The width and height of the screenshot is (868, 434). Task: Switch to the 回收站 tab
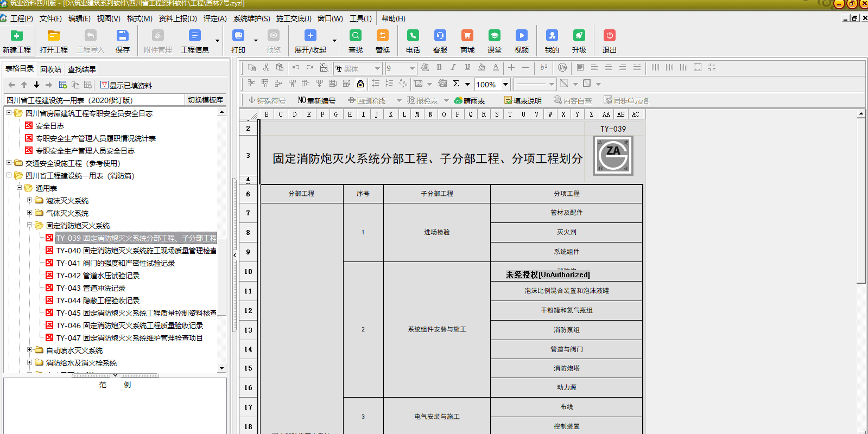coord(50,69)
